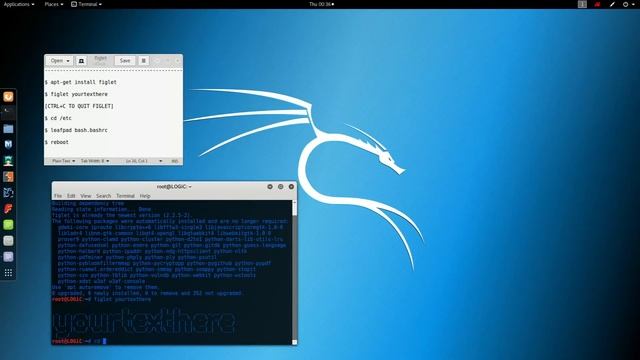Click the INS indicator in editor status bar
Image resolution: width=640 pixels, height=360 pixels.
pyautogui.click(x=175, y=161)
